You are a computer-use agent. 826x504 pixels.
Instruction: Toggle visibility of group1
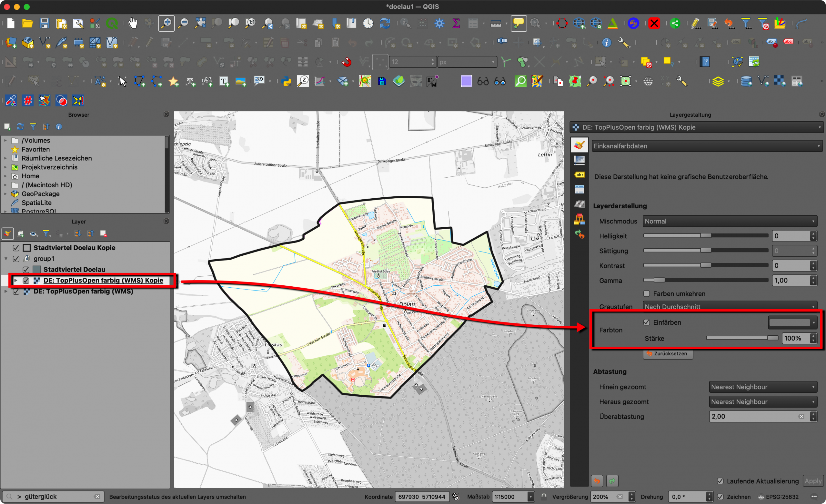[16, 259]
